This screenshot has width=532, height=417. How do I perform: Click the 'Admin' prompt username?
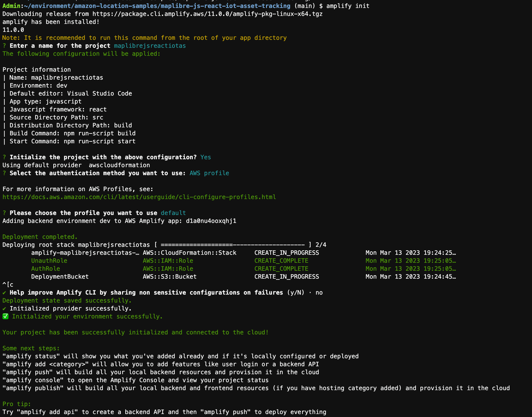coord(11,6)
